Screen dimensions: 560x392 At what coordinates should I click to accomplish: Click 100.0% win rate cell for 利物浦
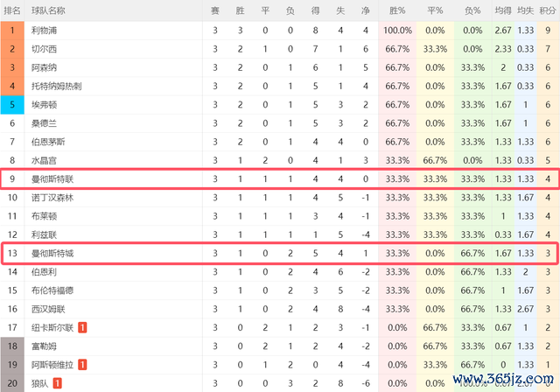coord(397,31)
